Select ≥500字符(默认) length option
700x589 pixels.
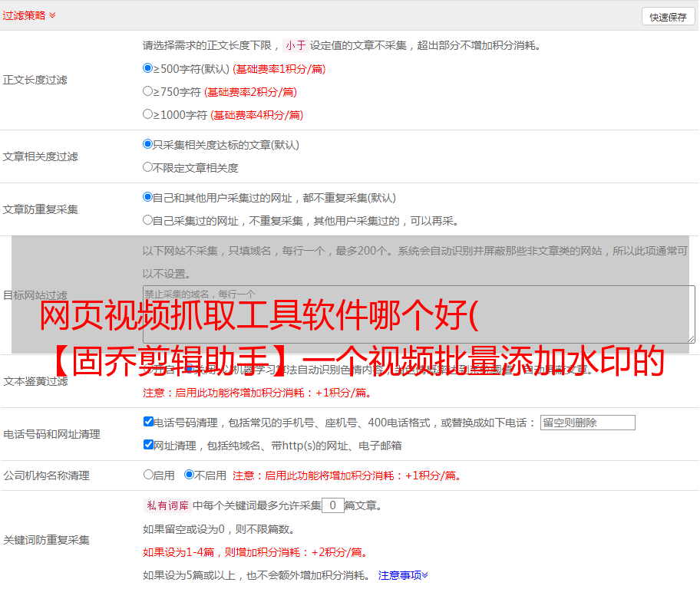(x=148, y=68)
